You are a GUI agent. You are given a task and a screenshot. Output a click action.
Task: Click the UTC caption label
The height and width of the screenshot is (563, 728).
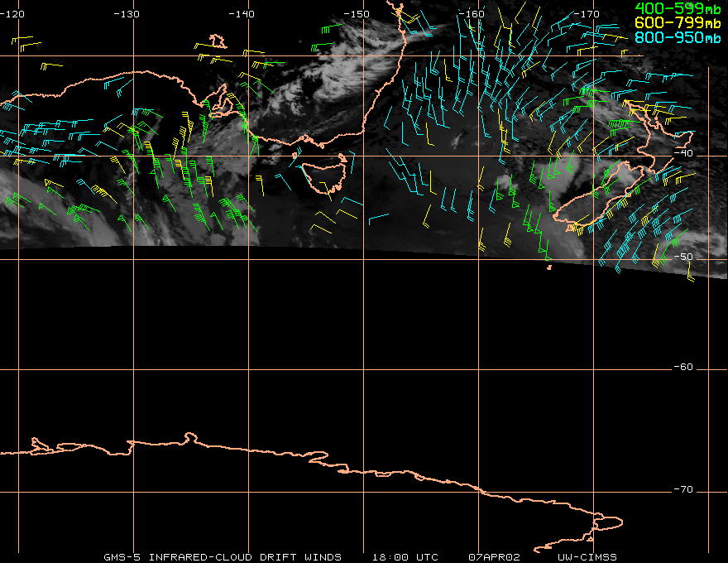pyautogui.click(x=428, y=557)
